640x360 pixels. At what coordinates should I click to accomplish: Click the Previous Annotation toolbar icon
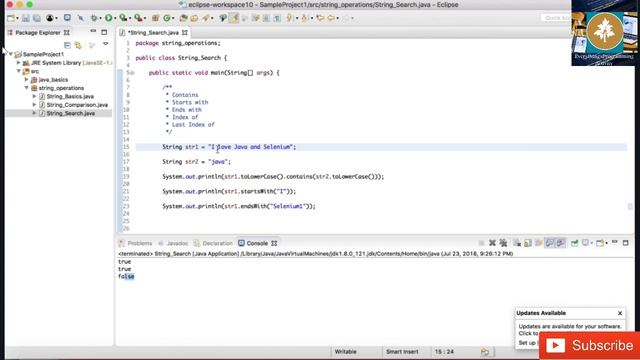(304, 18)
